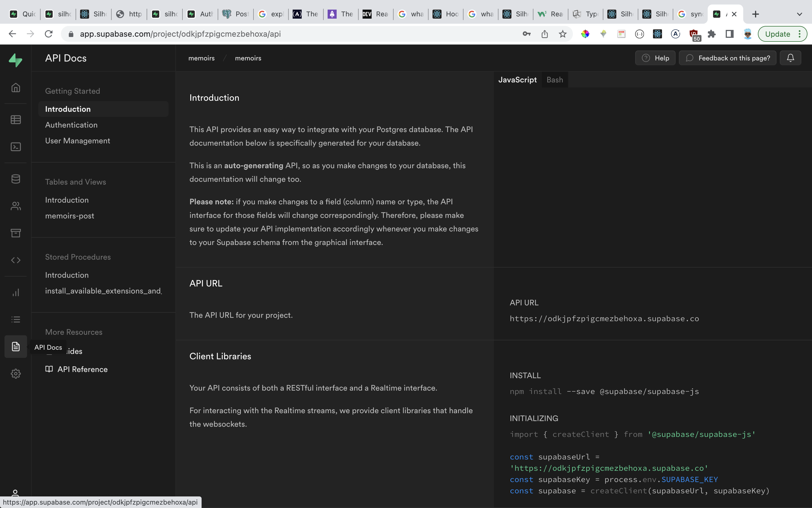Open the password key icon in address bar
This screenshot has height=508, width=812.
(x=526, y=34)
